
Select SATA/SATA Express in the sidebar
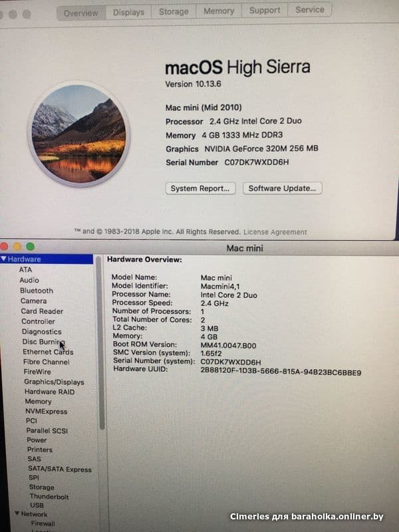(60, 469)
